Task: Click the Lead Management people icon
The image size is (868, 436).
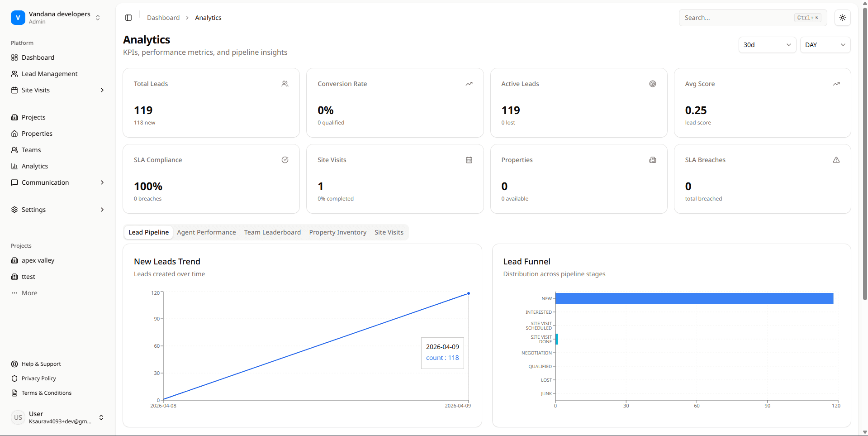Action: [14, 74]
